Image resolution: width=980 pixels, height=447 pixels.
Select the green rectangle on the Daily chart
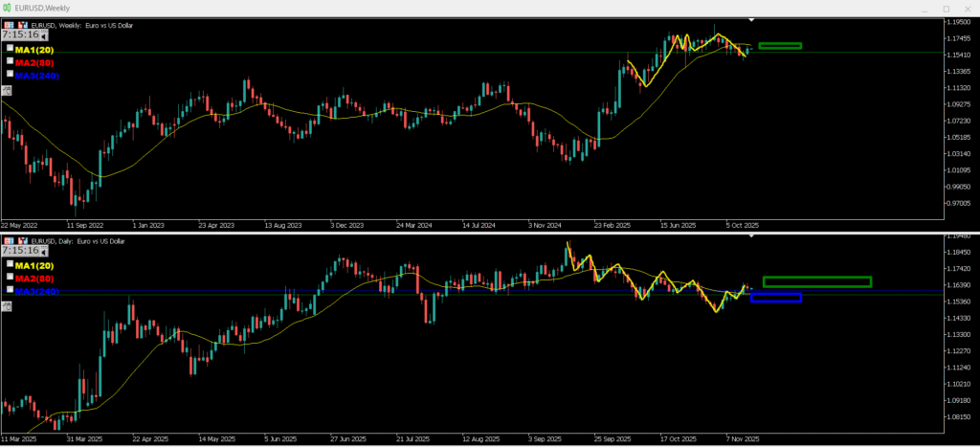pos(816,281)
